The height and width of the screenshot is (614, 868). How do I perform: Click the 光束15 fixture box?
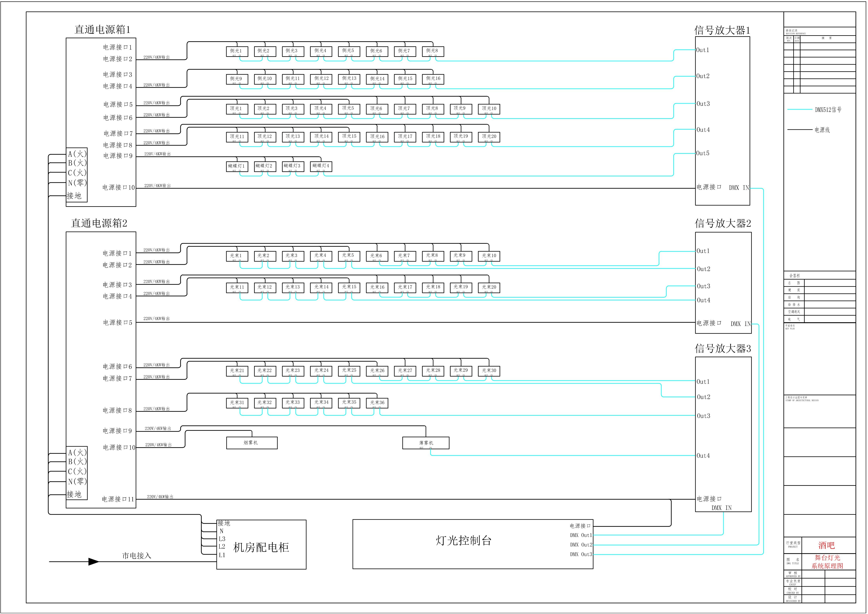pos(349,287)
